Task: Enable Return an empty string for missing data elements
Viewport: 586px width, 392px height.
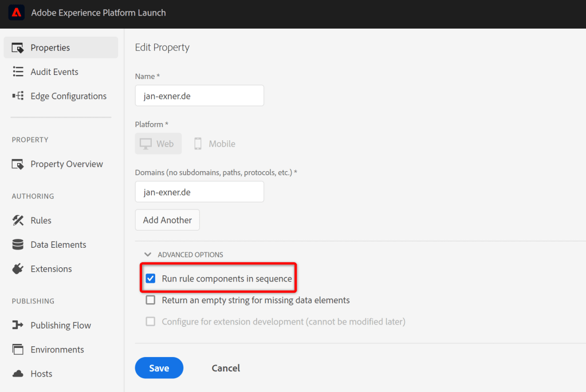Action: [x=150, y=299]
